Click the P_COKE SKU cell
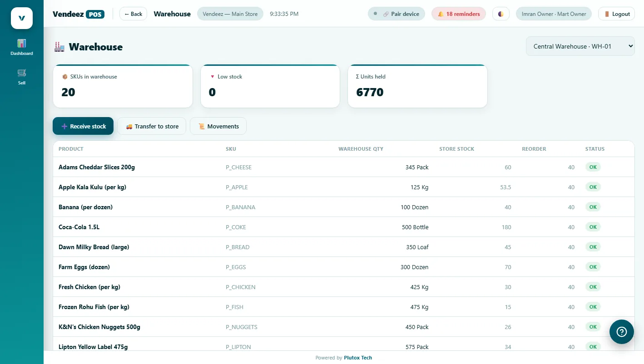 (236, 227)
